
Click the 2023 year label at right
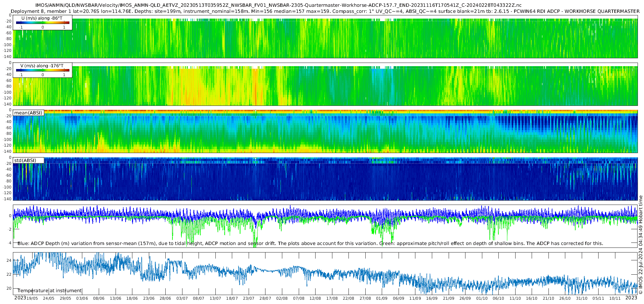[x=631, y=298]
